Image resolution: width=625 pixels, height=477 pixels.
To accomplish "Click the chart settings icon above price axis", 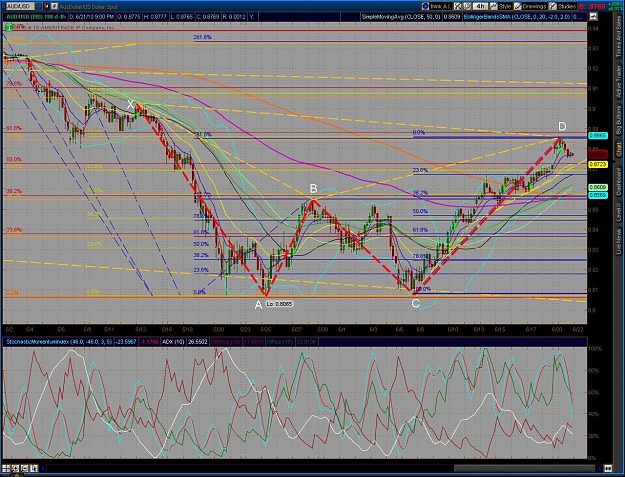I will tap(593, 17).
